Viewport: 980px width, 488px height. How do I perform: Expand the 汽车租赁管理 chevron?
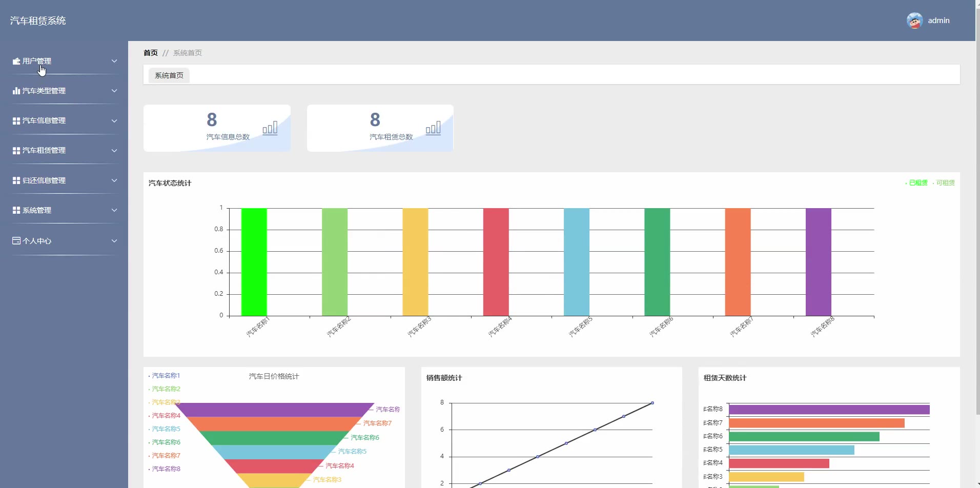coord(114,150)
